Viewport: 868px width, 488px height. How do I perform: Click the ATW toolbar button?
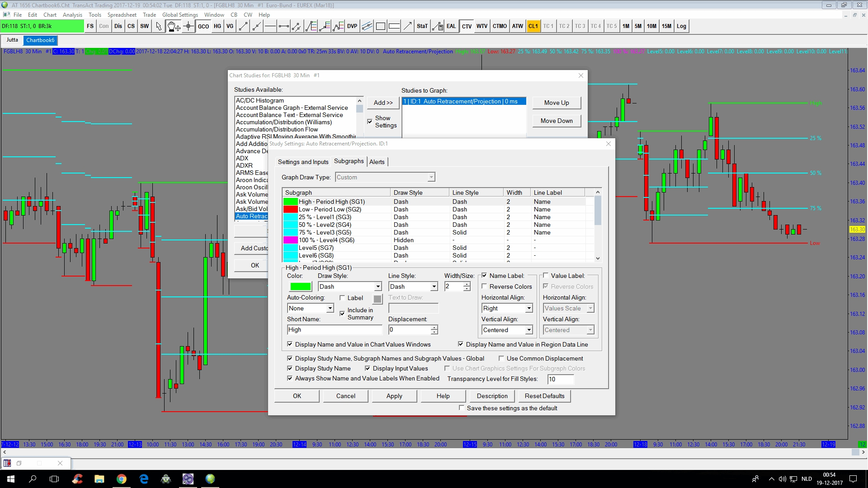[x=518, y=26]
